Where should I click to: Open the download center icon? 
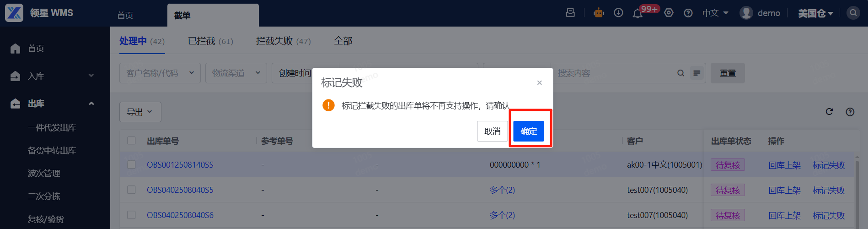pos(618,13)
